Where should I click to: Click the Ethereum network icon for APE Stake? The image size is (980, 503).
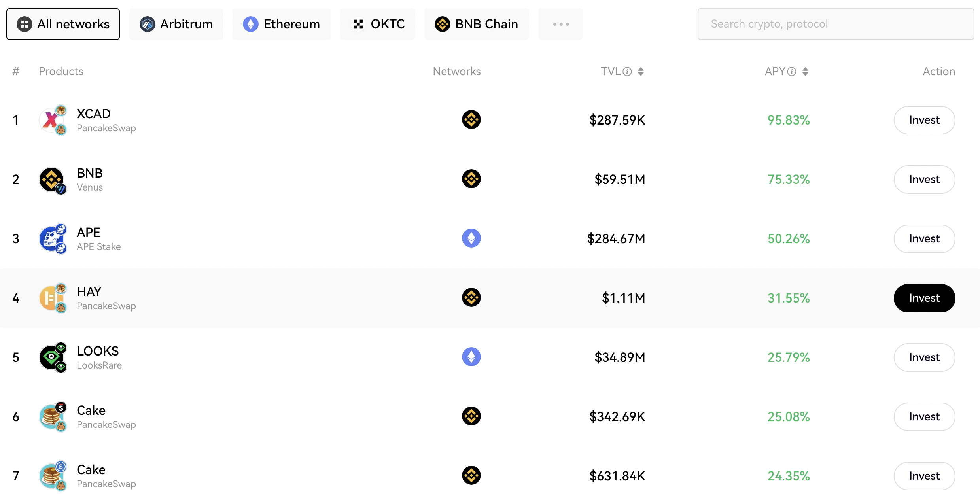471,238
